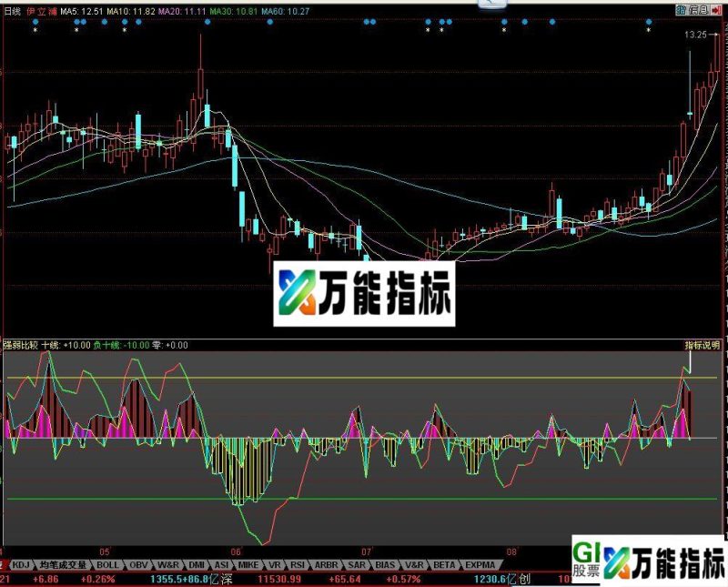Click the 负十线: -10.00 value

pos(121,345)
